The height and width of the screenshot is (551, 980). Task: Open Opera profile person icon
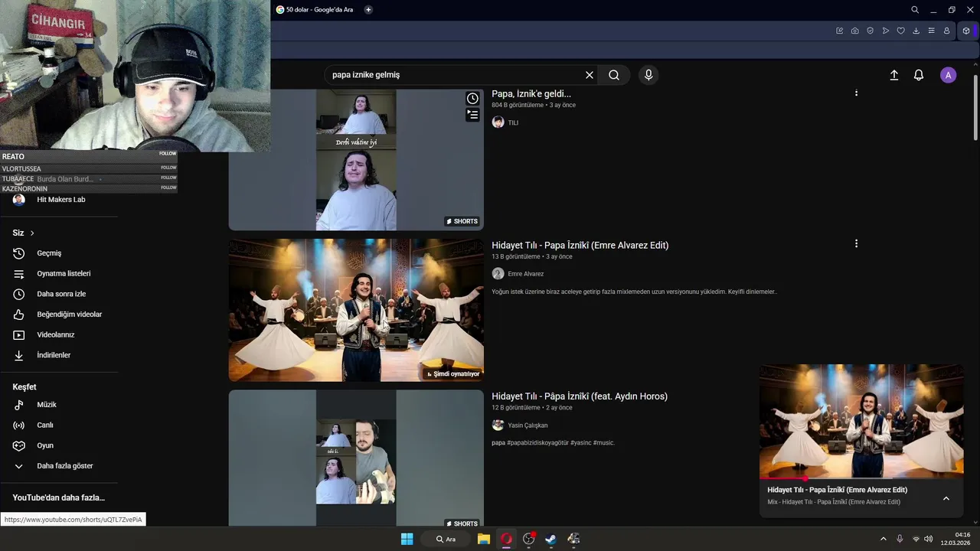[x=947, y=31]
